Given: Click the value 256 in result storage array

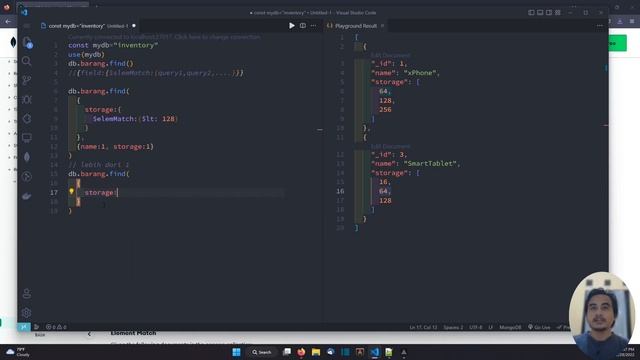Looking at the screenshot, I should [385, 110].
